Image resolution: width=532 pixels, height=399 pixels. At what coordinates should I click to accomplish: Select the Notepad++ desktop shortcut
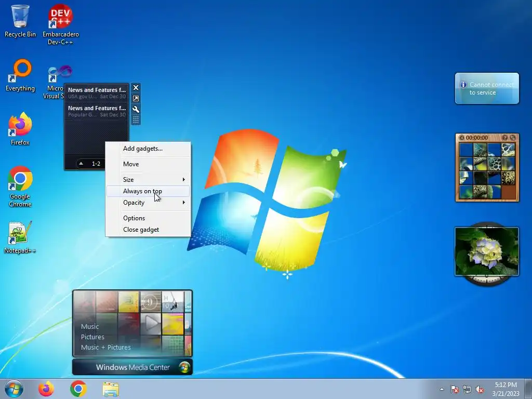point(20,237)
